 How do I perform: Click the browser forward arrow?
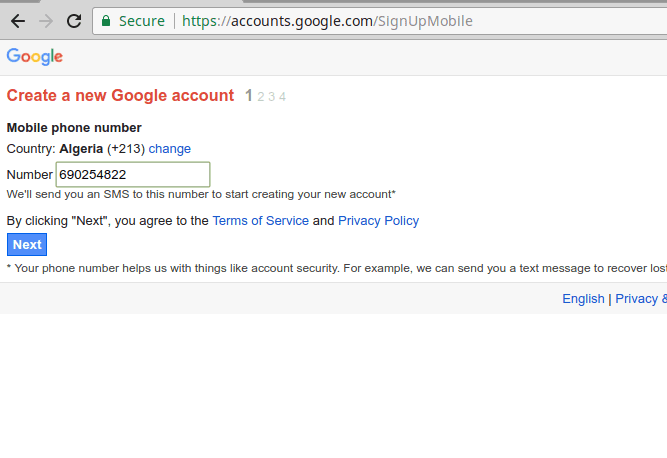[x=46, y=21]
